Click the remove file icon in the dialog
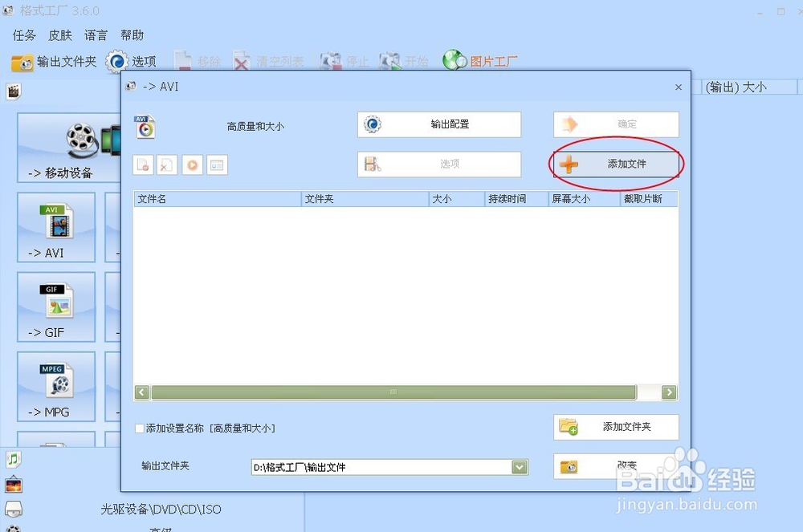The height and width of the screenshot is (532, 803). click(166, 164)
